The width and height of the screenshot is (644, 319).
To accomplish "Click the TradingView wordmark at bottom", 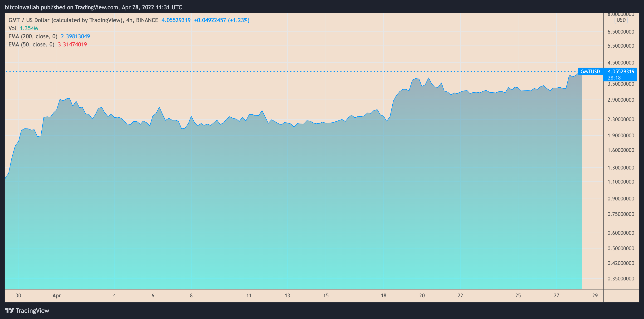I will (32, 310).
